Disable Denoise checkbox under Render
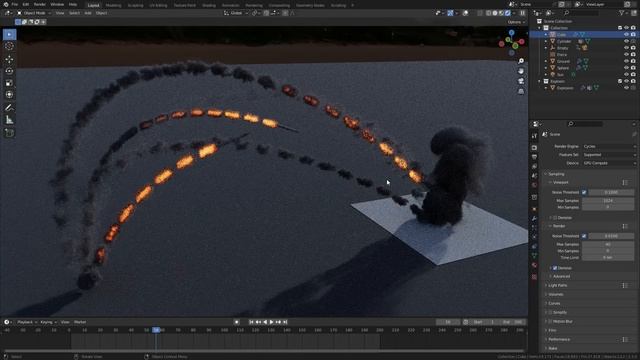 [555, 268]
